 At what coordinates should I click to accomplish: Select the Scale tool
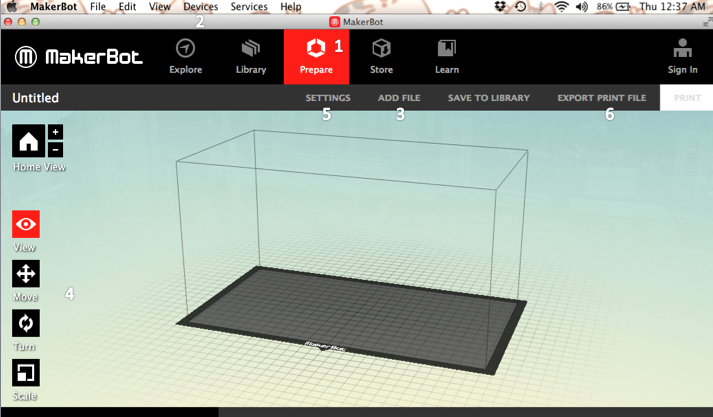tap(26, 373)
